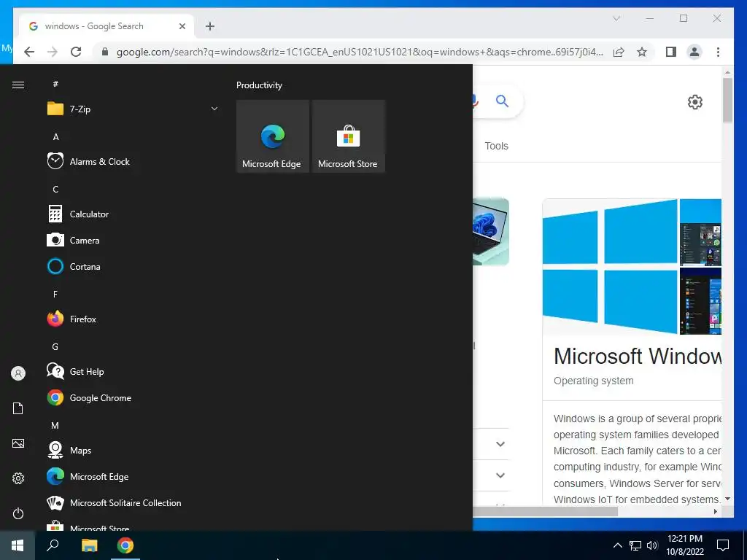This screenshot has height=560, width=747.
Task: Open the Action Center notifications icon
Action: coord(723,545)
